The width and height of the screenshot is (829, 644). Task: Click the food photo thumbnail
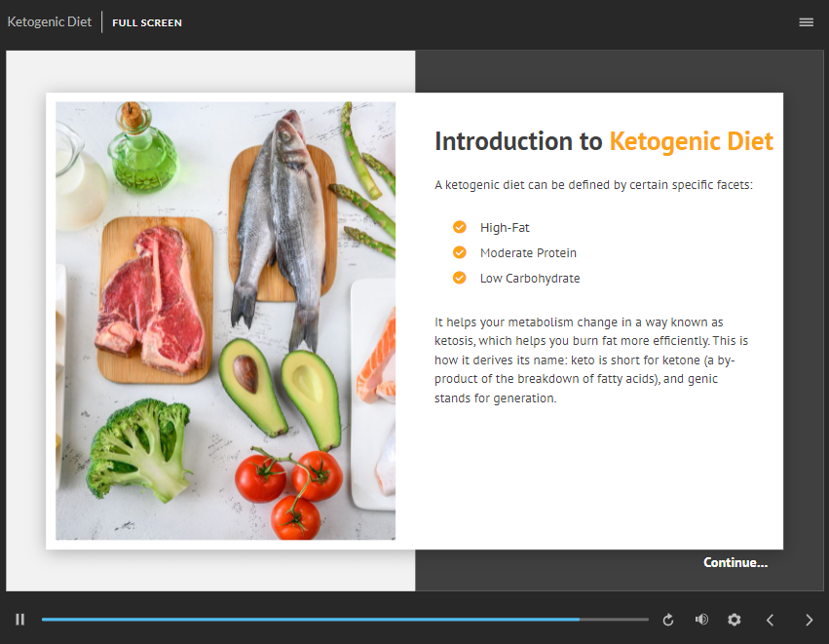click(x=226, y=321)
